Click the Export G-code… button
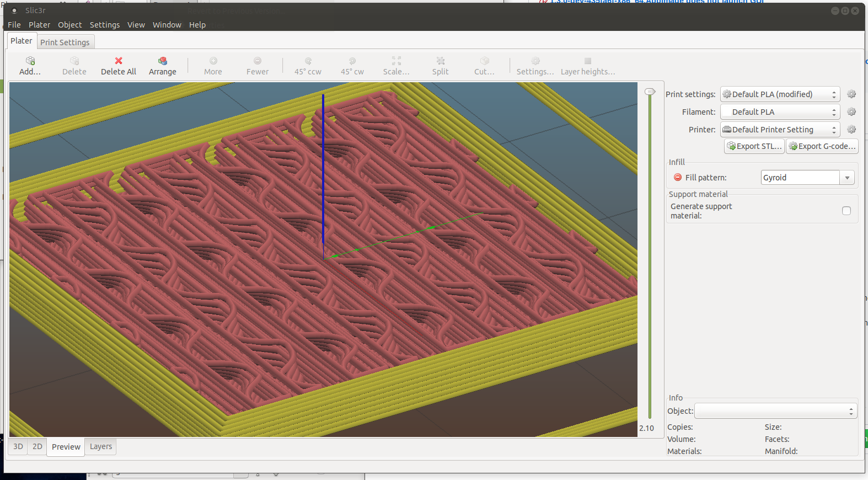868x480 pixels. click(822, 146)
